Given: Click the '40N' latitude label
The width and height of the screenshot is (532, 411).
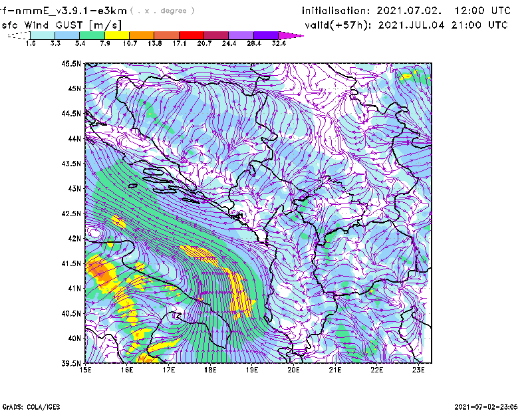Looking at the screenshot, I should (x=74, y=338).
